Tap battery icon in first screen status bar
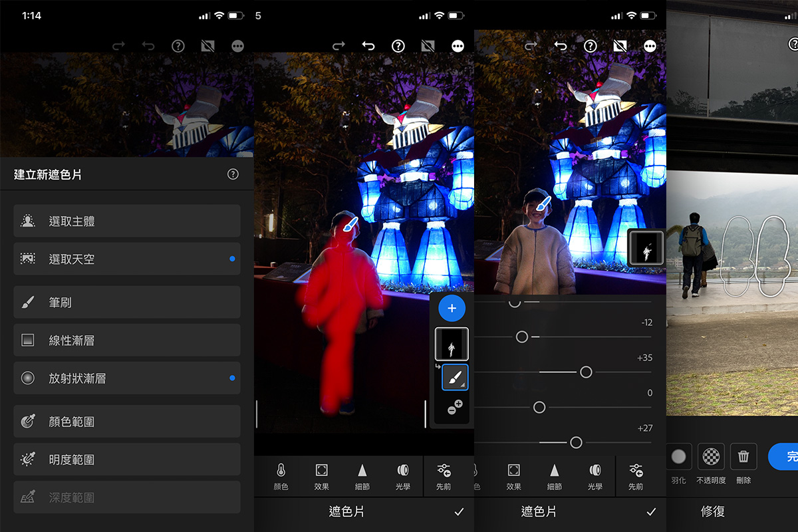This screenshot has width=798, height=532. click(236, 15)
